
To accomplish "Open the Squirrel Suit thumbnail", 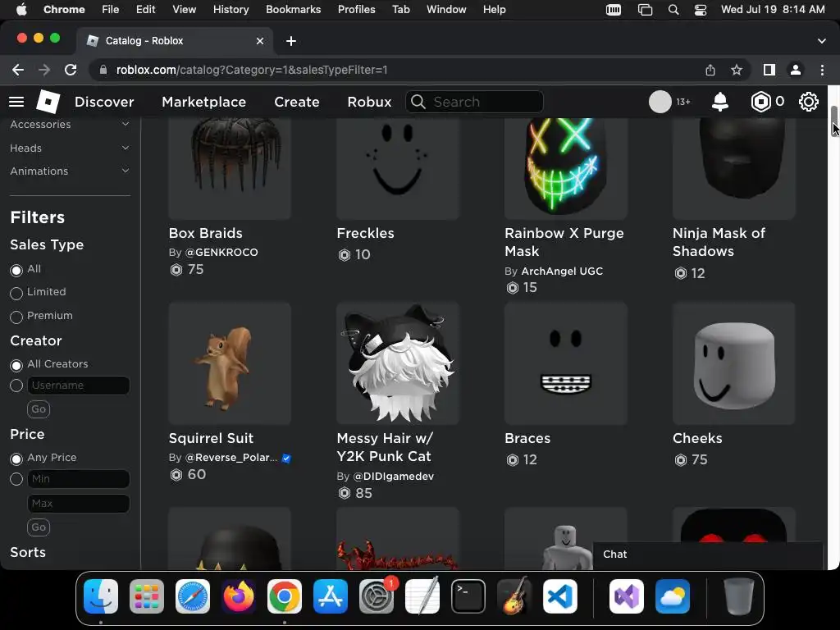I will point(230,363).
